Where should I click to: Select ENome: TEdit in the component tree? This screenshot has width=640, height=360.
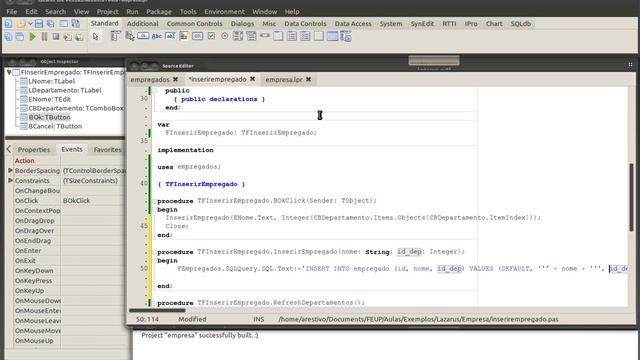(x=49, y=99)
